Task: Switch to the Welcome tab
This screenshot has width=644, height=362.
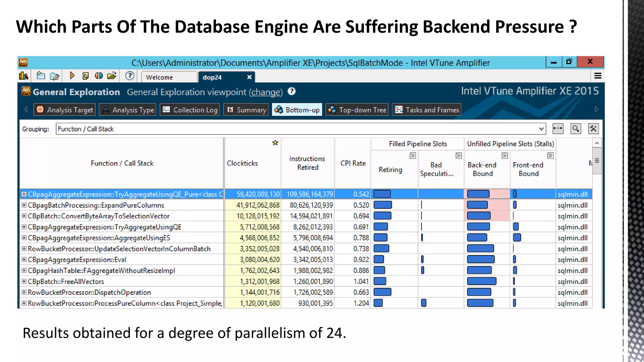Action: click(169, 77)
